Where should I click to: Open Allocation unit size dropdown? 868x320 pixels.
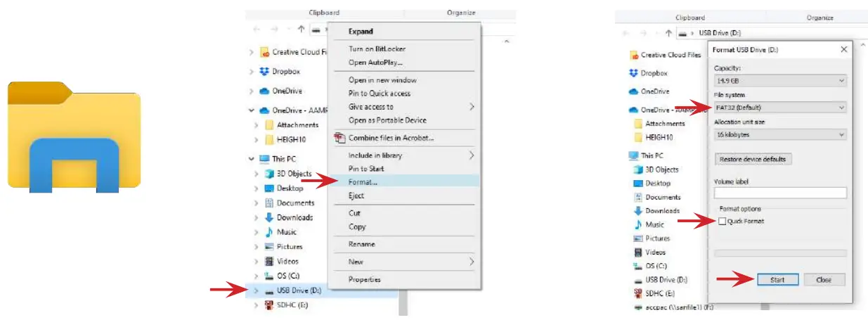[780, 134]
